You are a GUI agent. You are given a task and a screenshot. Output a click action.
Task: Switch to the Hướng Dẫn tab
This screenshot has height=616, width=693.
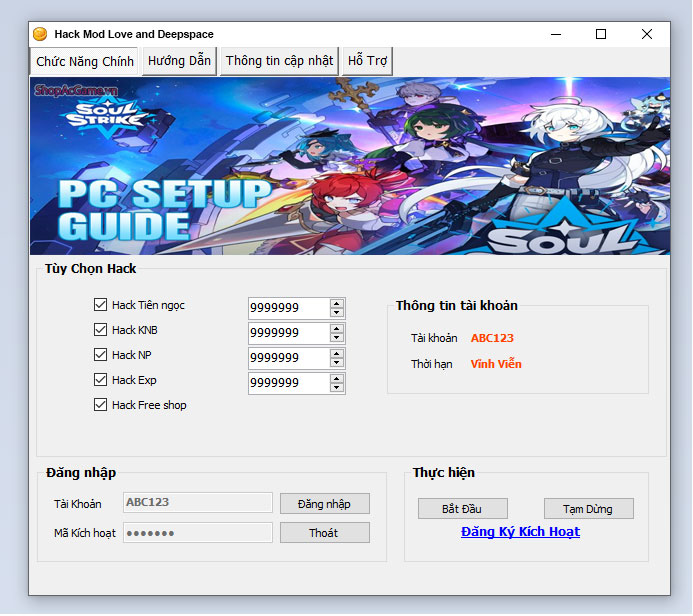179,61
